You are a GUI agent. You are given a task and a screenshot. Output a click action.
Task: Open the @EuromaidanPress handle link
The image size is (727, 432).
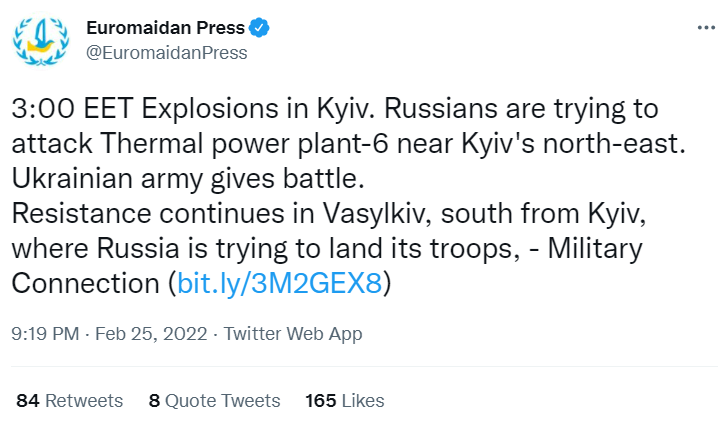pos(167,53)
